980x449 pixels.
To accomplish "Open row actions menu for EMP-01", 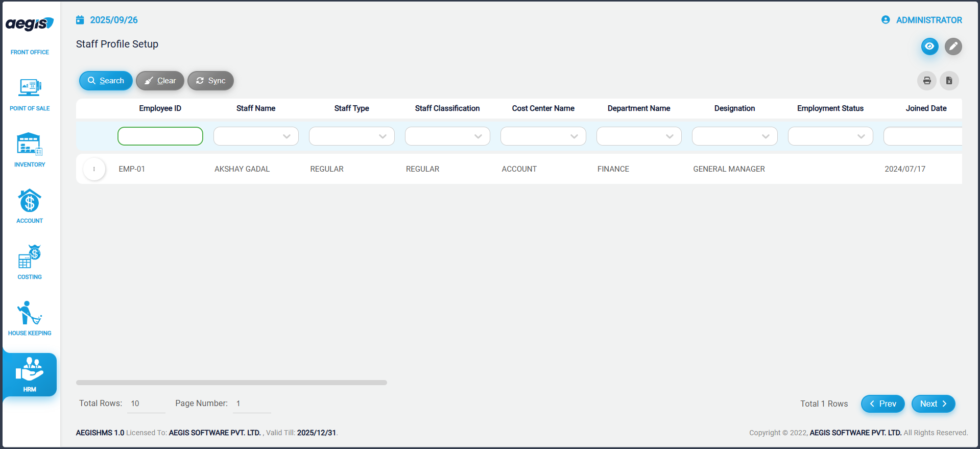I will 94,169.
